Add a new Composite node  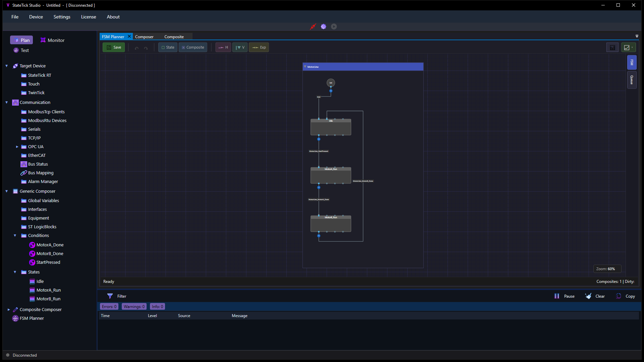pos(193,47)
